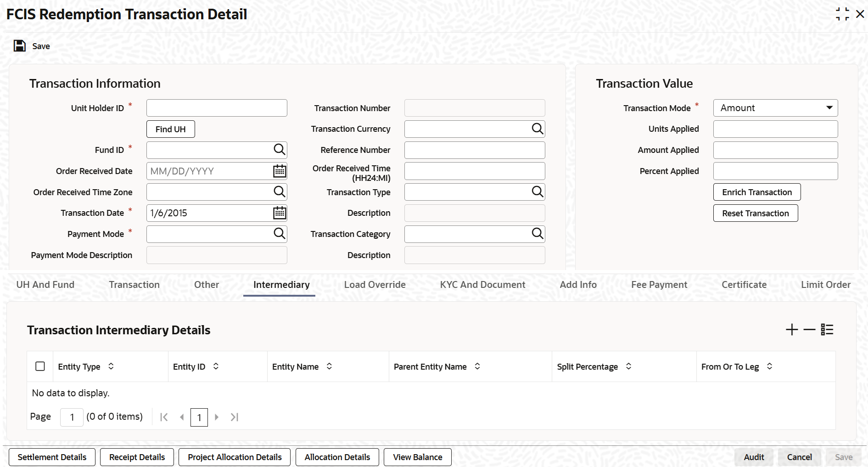Image resolution: width=868 pixels, height=467 pixels.
Task: Open the Limit Order tab
Action: coord(826,285)
